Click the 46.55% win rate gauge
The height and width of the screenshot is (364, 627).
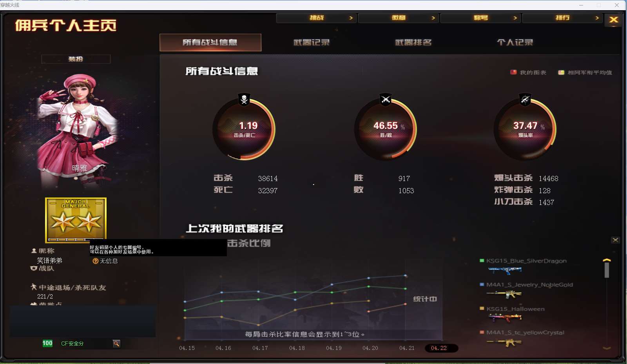coord(386,129)
